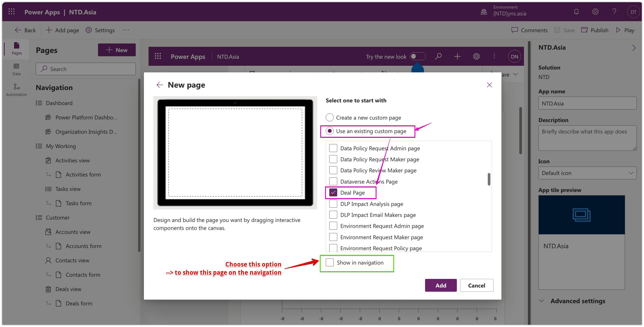Check the Show in navigation checkbox
Screen dimensions: 644x327
330,263
